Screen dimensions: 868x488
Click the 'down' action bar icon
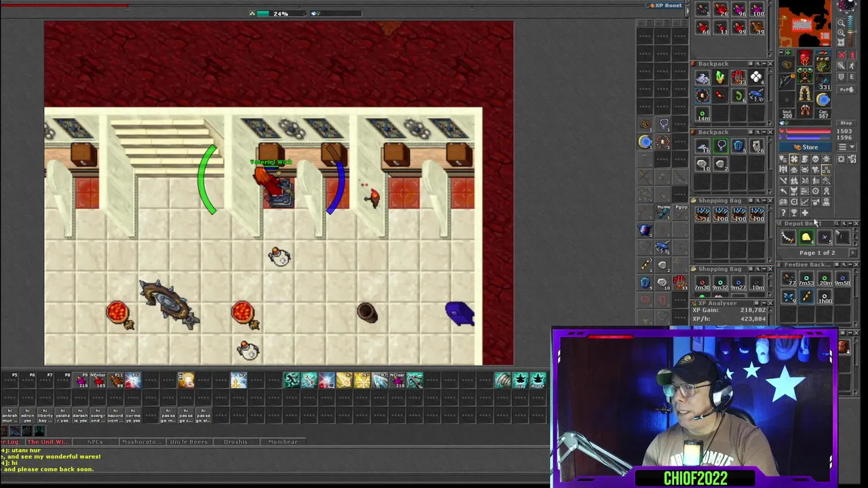tap(538, 380)
